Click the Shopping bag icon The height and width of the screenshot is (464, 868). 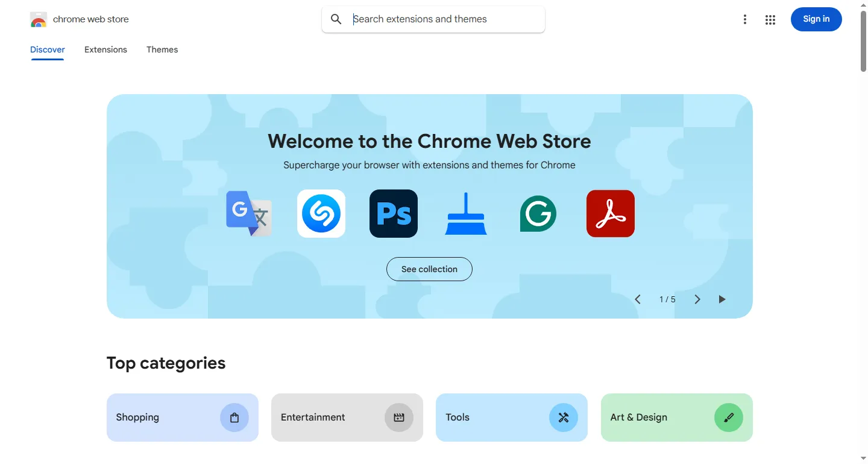pyautogui.click(x=234, y=418)
